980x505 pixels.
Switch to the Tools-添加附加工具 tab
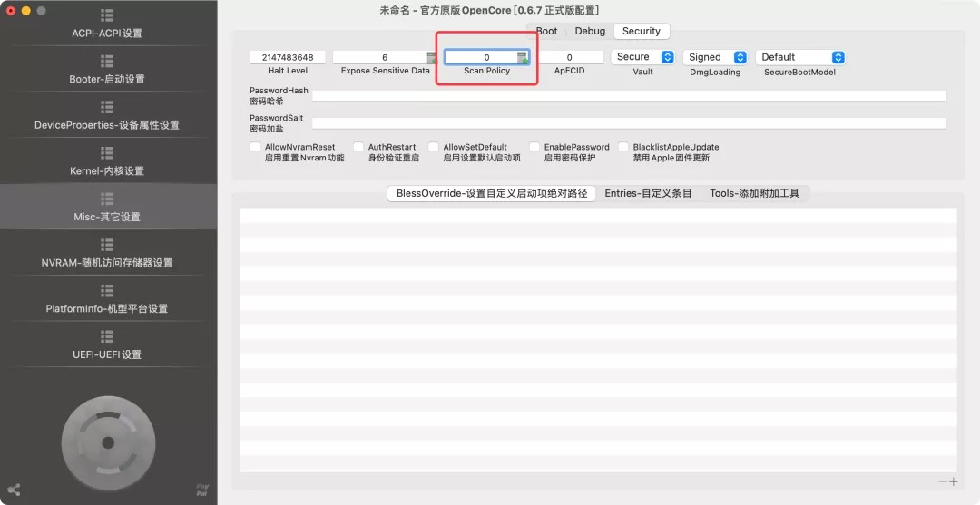(x=754, y=193)
